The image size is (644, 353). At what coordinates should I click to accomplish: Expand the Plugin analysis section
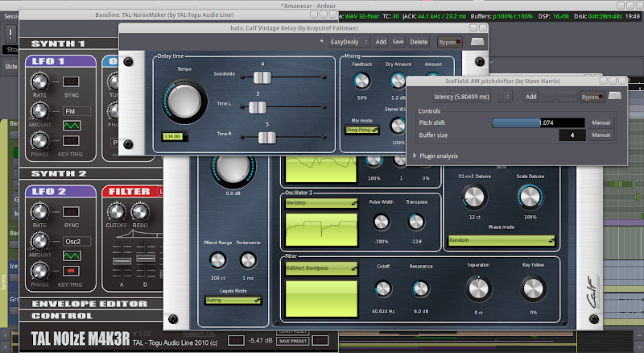[x=436, y=156]
